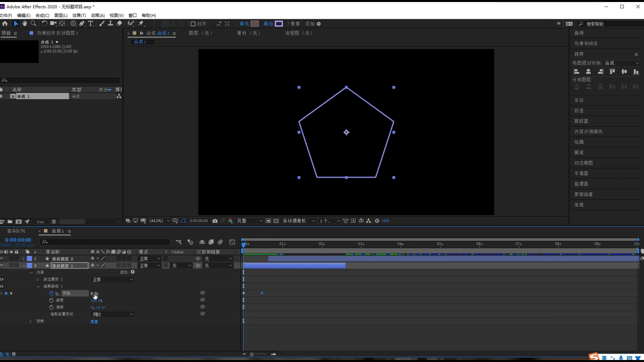Open the 效果和预设 panel
Viewport: 644px width, 362px height.
pos(586,44)
